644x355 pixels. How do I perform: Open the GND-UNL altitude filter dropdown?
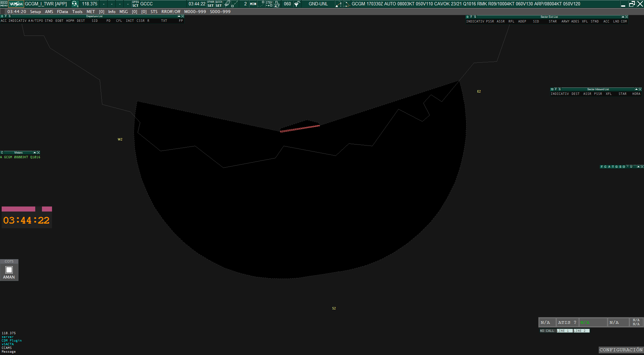click(318, 4)
